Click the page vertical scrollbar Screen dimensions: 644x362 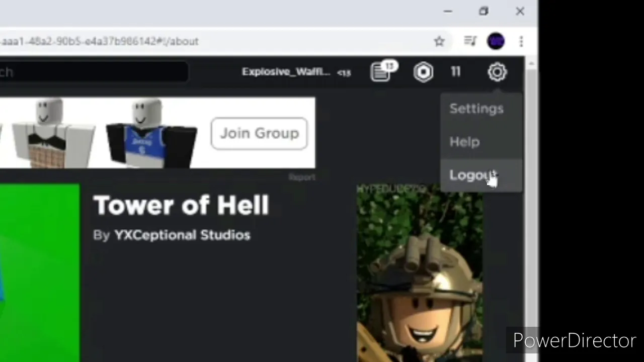(531, 216)
